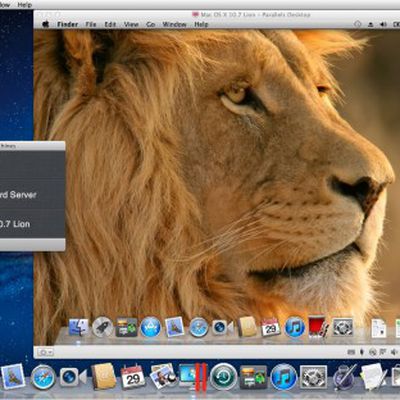Screen dimensions: 400x400
Task: Open Photo Booth in the guest dock
Action: [x=318, y=327]
